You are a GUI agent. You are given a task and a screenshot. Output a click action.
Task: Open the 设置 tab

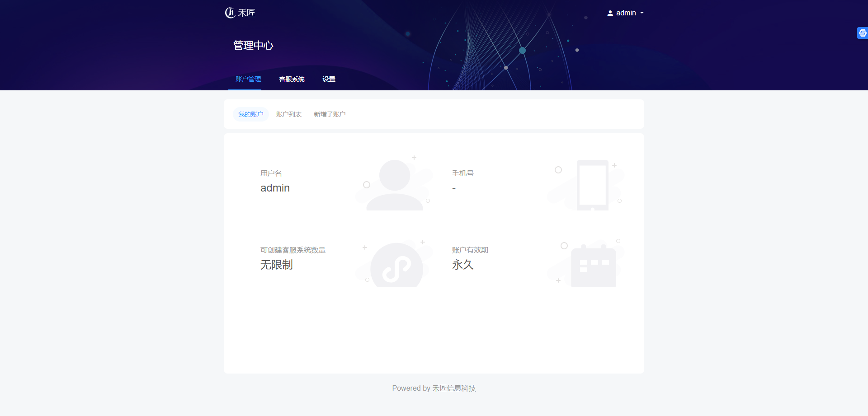click(x=329, y=79)
